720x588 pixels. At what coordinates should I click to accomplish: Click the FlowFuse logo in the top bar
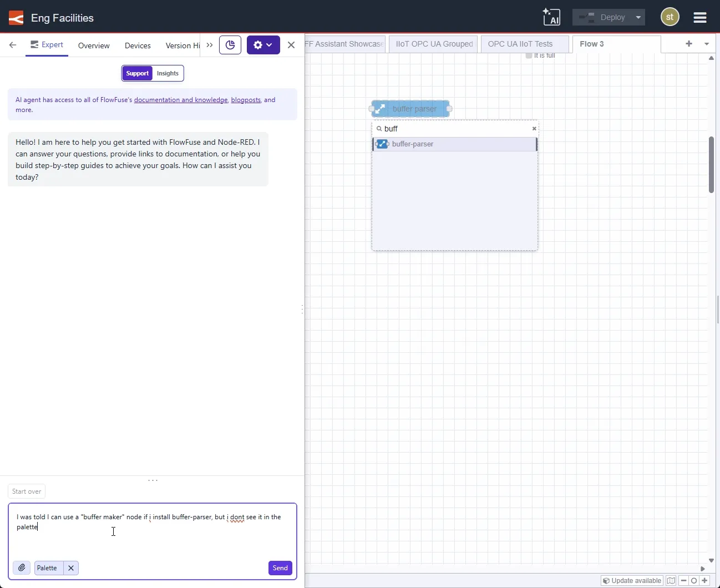pyautogui.click(x=16, y=17)
